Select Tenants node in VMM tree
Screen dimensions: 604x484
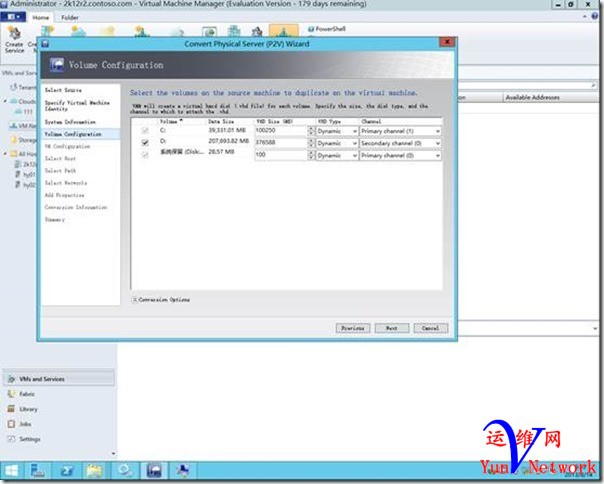[23, 87]
